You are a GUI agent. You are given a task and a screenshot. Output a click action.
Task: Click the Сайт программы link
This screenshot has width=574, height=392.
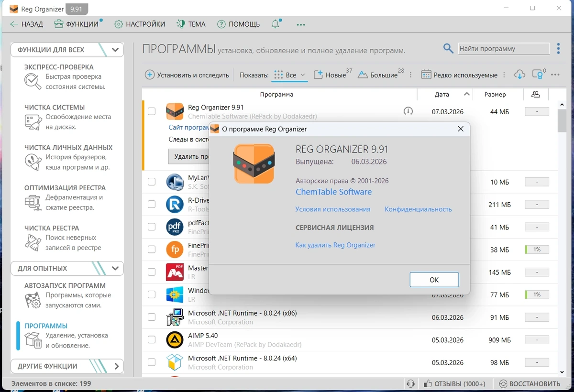(x=188, y=128)
